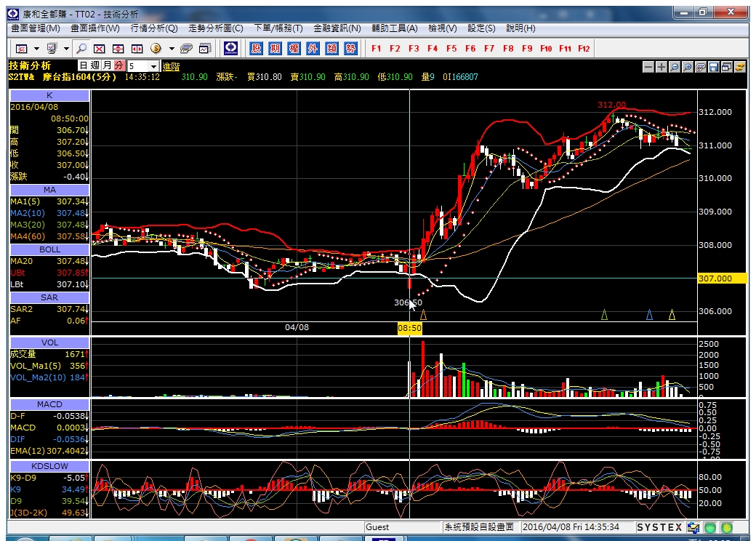
Task: Click the red X box toolbar icon
Action: 100,49
